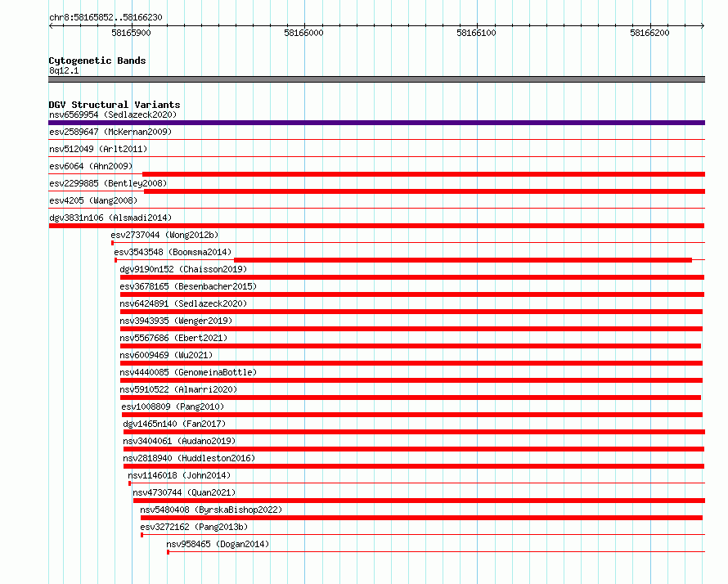
Task: Click the red bar under dgv3831n106 (Alsmadi2014)
Action: [376, 226]
